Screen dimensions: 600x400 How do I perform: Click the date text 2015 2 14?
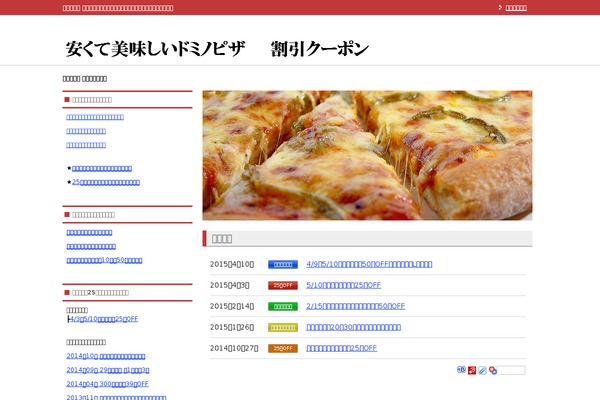click(x=232, y=307)
